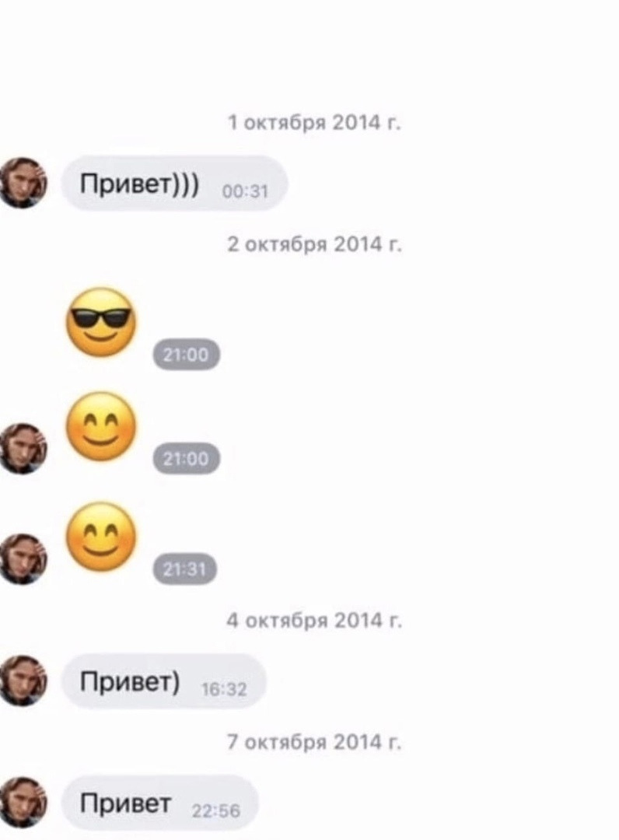Select the "Привет" message bubble from 7 октября
Viewport: 619px width, 840px height.
click(x=160, y=803)
